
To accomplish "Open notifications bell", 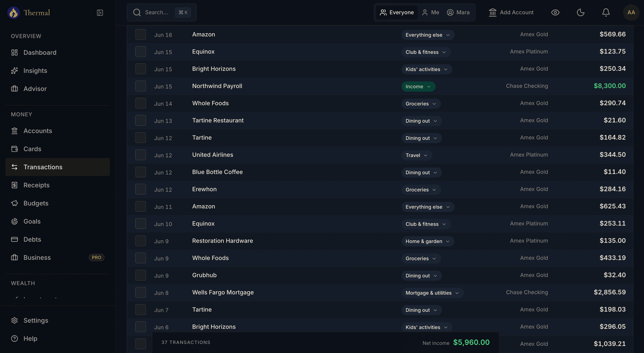I will pyautogui.click(x=606, y=12).
